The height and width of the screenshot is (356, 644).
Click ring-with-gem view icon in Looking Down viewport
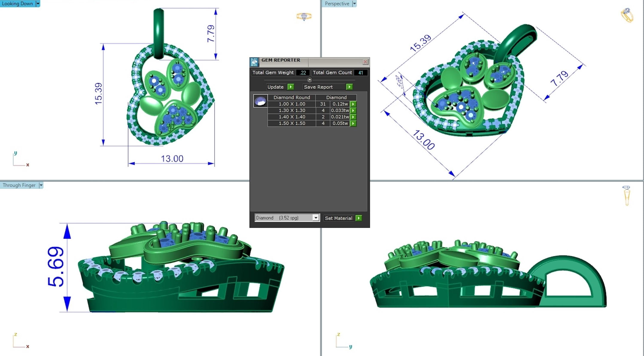(304, 17)
